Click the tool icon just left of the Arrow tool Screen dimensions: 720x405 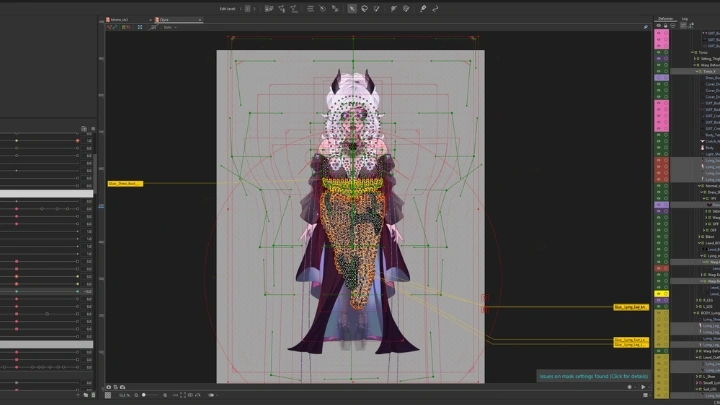click(335, 8)
